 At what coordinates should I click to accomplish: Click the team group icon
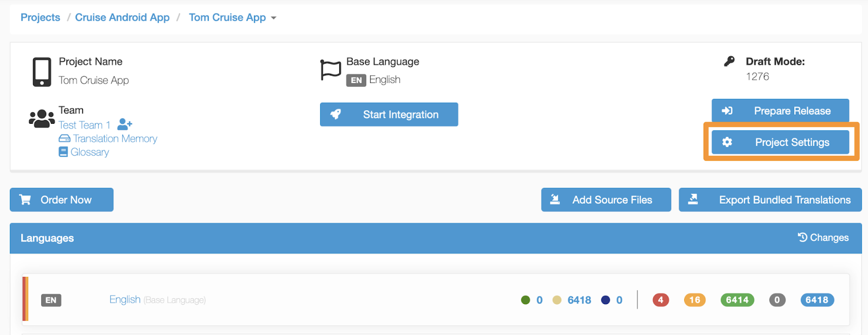tap(42, 118)
